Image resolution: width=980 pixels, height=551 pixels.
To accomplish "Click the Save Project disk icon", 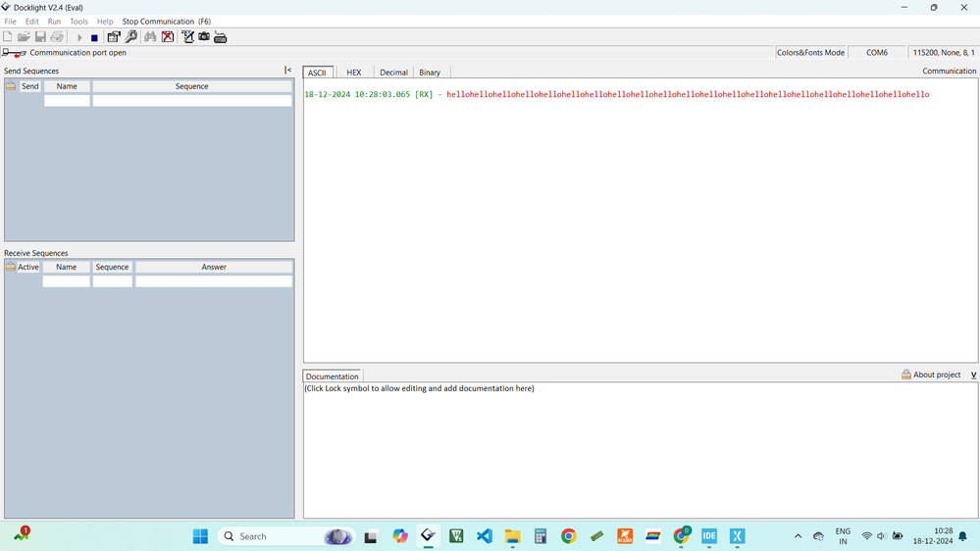I will [x=40, y=37].
